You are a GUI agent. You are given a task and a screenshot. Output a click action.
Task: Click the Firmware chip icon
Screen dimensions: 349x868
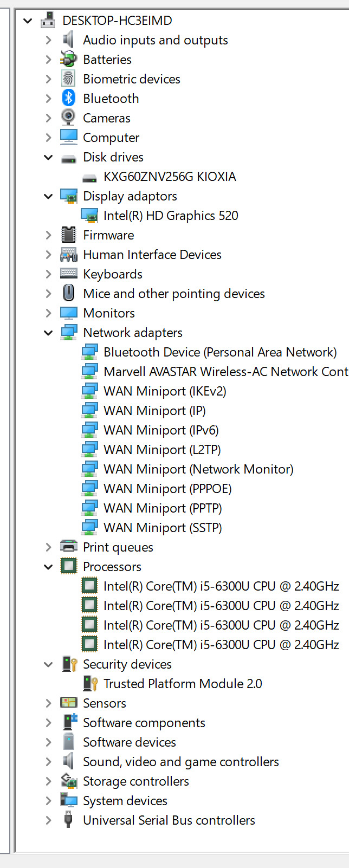pos(68,235)
